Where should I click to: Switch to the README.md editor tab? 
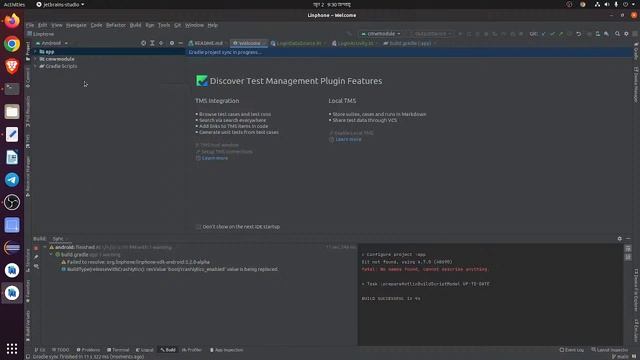click(x=207, y=43)
